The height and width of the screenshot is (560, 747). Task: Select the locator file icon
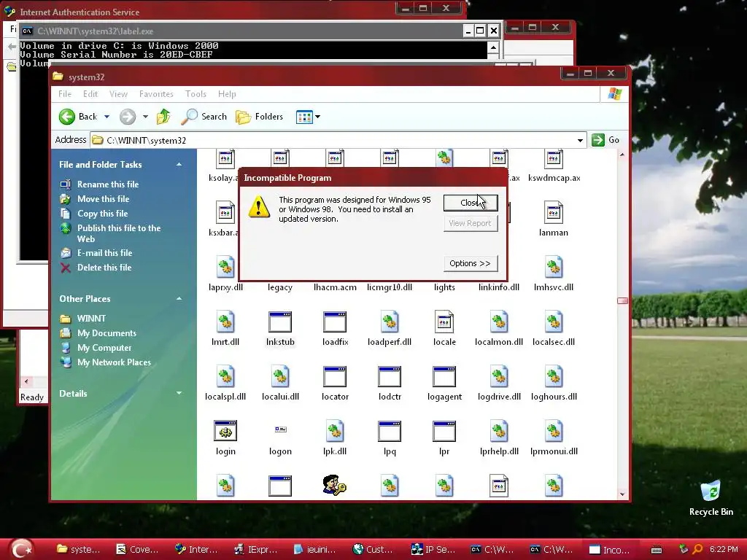(x=335, y=377)
